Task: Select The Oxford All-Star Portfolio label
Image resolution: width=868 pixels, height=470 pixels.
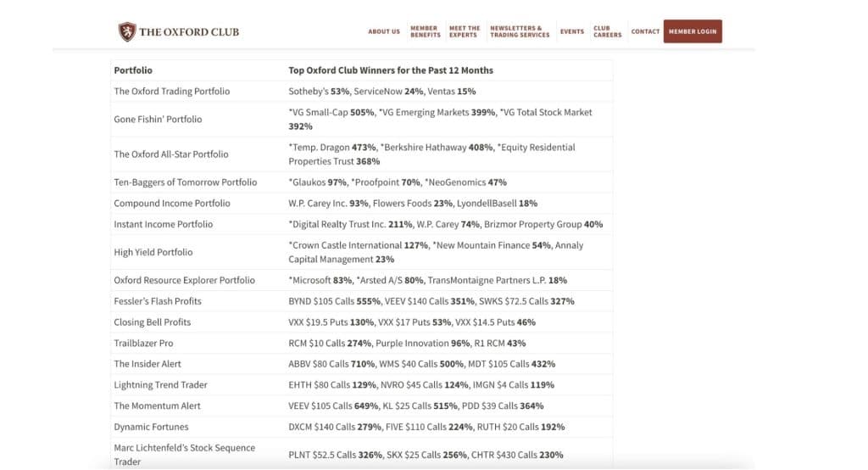Action: [171, 154]
